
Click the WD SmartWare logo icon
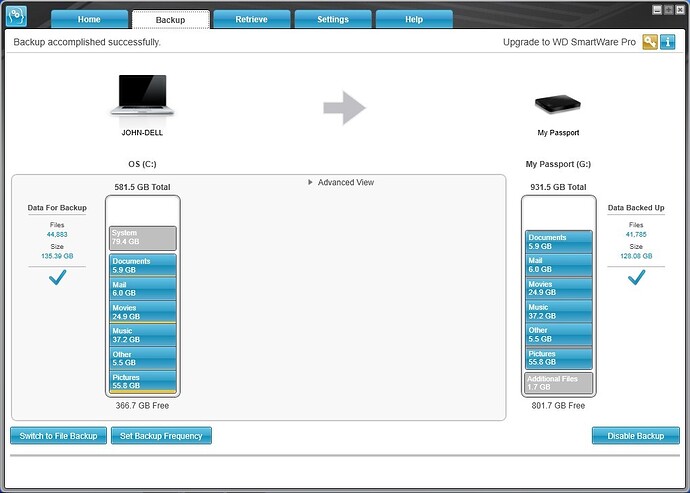coord(16,16)
